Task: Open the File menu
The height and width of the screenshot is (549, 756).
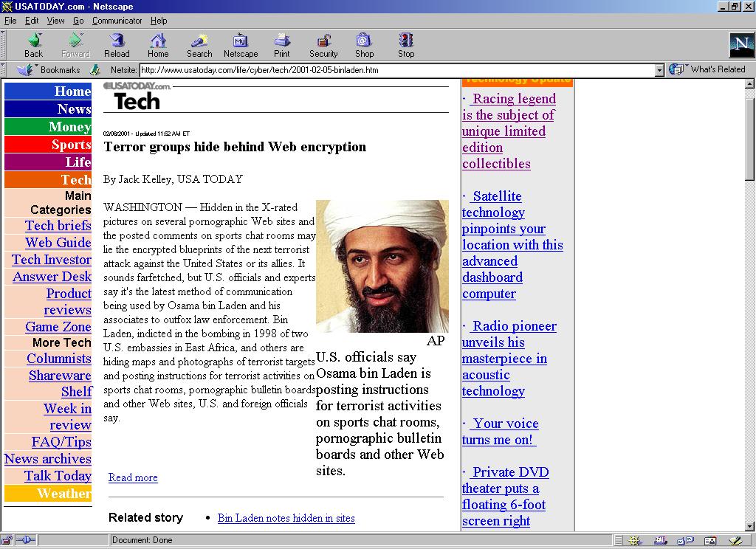Action: pyautogui.click(x=10, y=21)
